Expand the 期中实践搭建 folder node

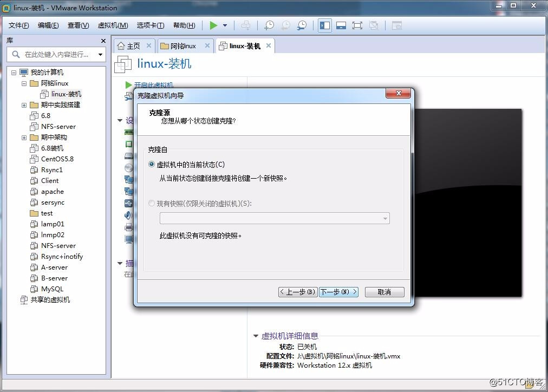pyautogui.click(x=24, y=105)
